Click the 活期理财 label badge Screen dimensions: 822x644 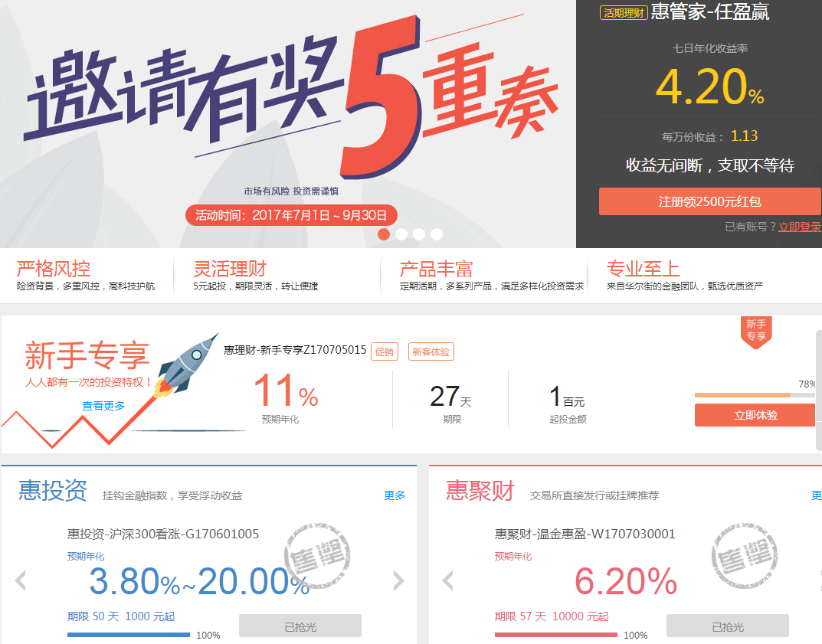pyautogui.click(x=624, y=12)
